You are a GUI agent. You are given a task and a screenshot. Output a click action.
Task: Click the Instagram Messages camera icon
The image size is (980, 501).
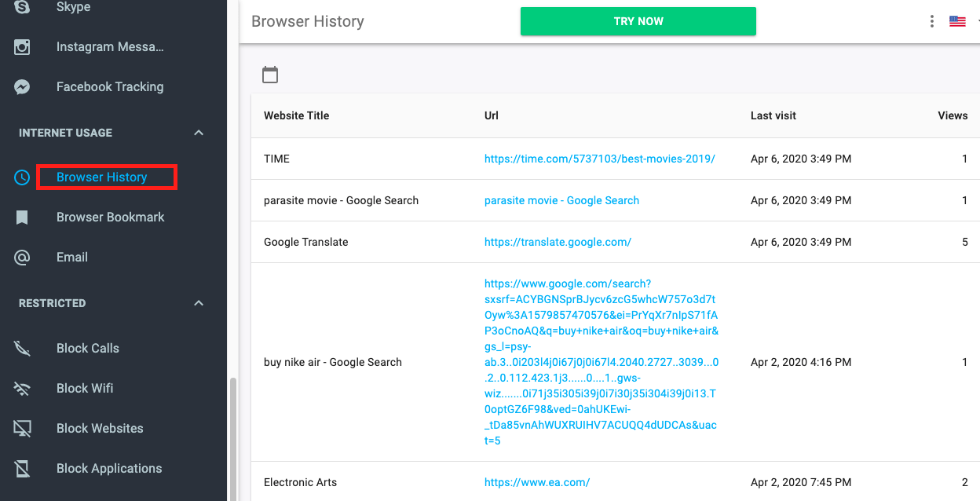[22, 46]
